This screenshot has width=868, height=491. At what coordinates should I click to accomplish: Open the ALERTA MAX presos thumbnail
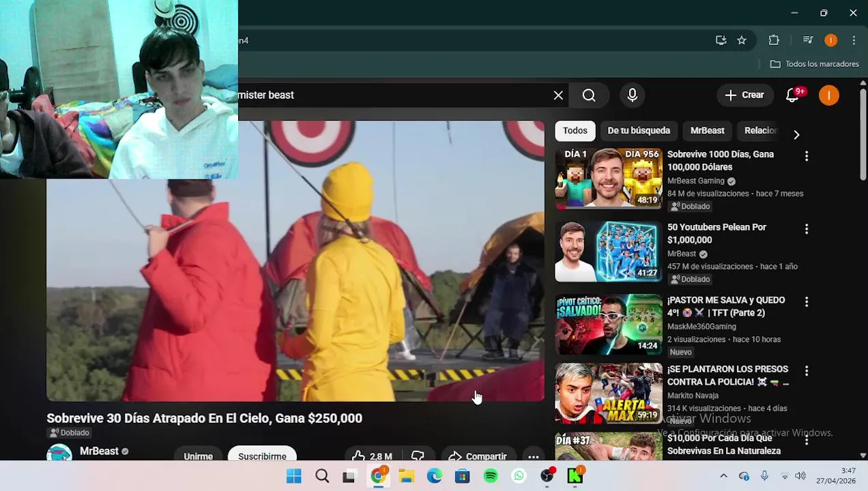coord(609,393)
